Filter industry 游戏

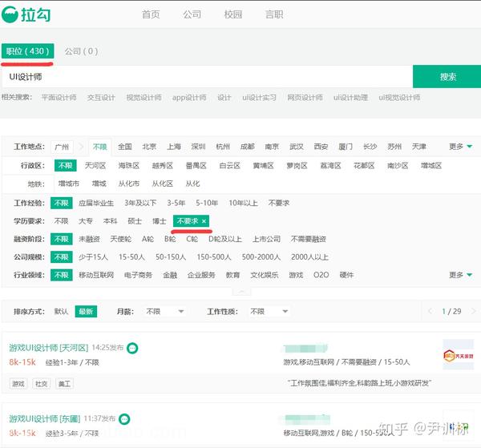[x=296, y=275]
